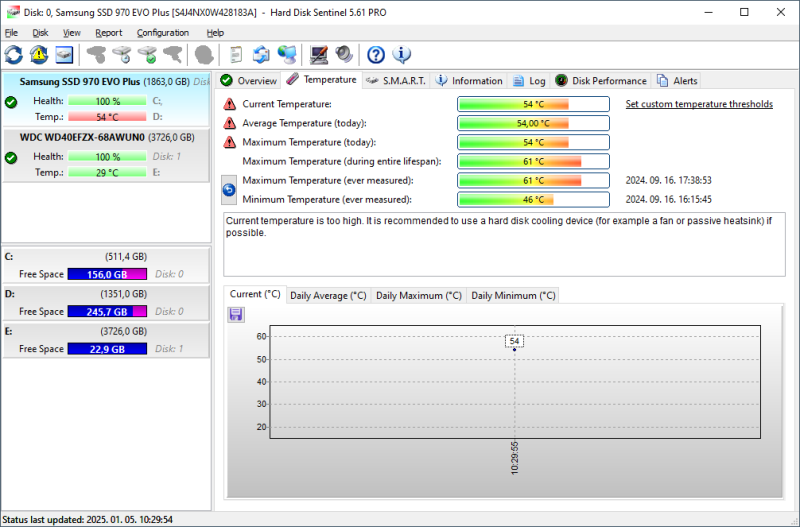Switch to the Disk Performance tab

(601, 81)
